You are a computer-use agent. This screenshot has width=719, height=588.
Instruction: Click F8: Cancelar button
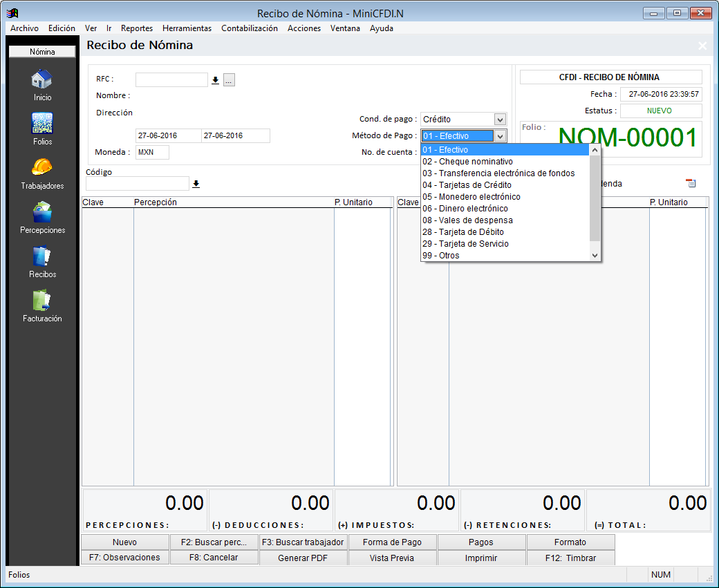click(214, 558)
